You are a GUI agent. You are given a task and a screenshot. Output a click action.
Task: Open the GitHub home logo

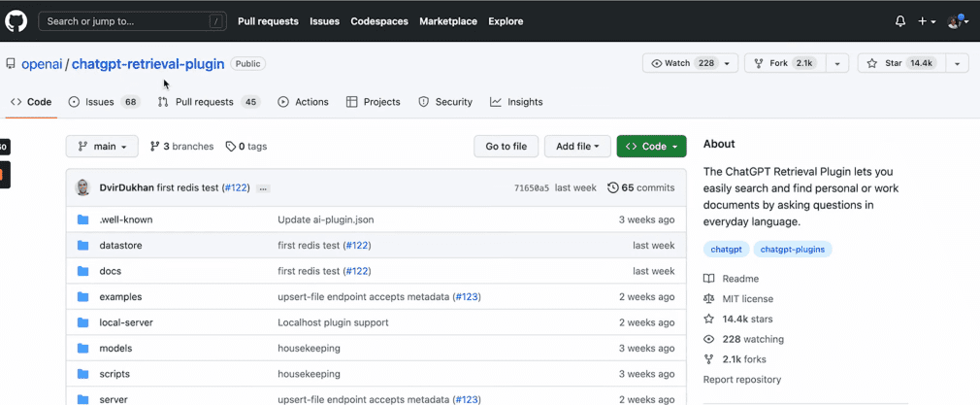tap(16, 21)
